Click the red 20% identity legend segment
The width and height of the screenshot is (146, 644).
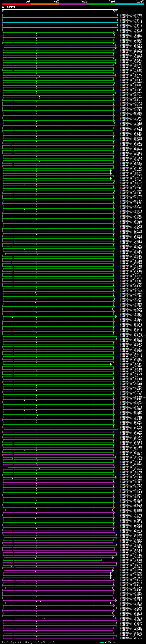tap(16, 4)
